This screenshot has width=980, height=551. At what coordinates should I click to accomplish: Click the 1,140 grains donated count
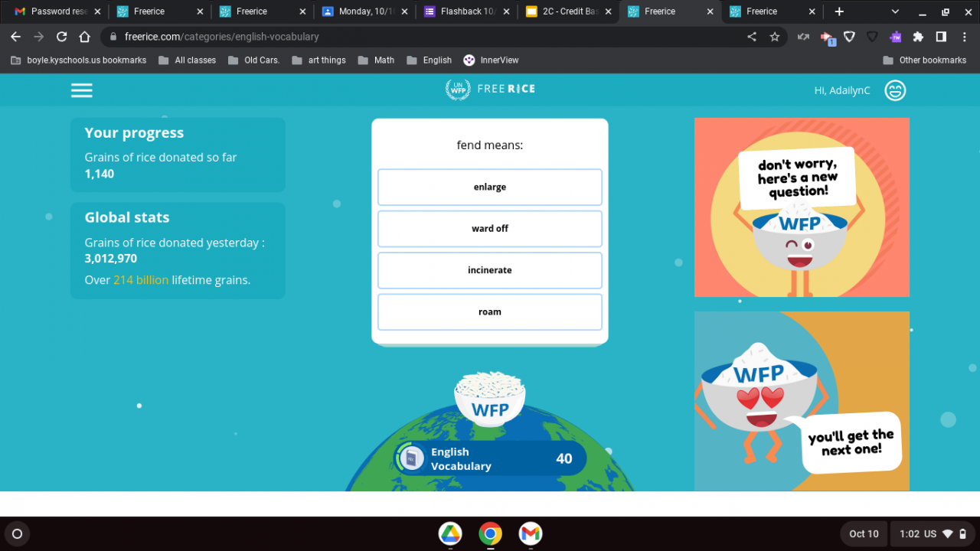pos(100,174)
